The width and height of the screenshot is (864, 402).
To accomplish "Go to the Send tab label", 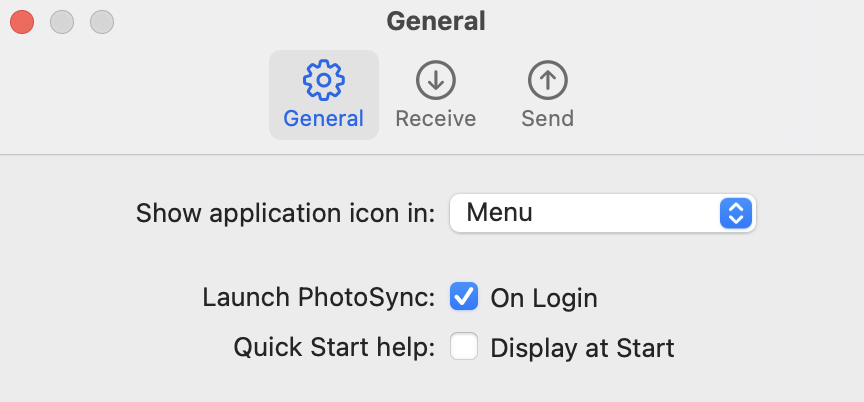I will [548, 119].
